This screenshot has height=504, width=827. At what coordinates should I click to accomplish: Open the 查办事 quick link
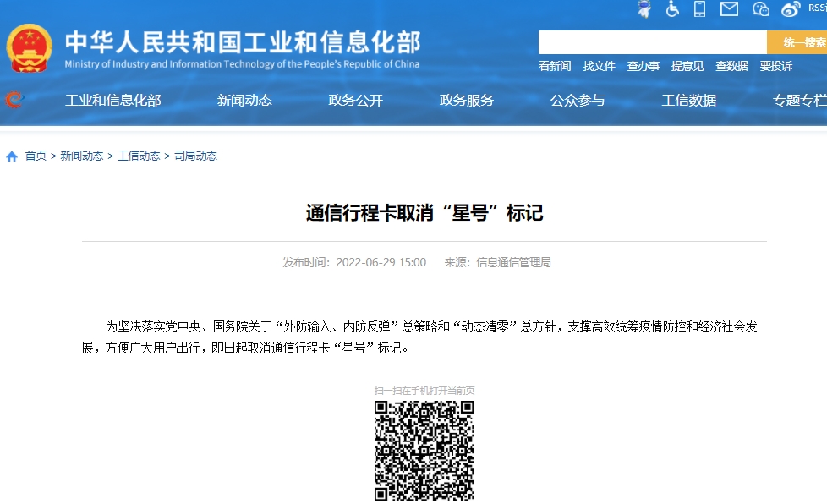pyautogui.click(x=643, y=66)
